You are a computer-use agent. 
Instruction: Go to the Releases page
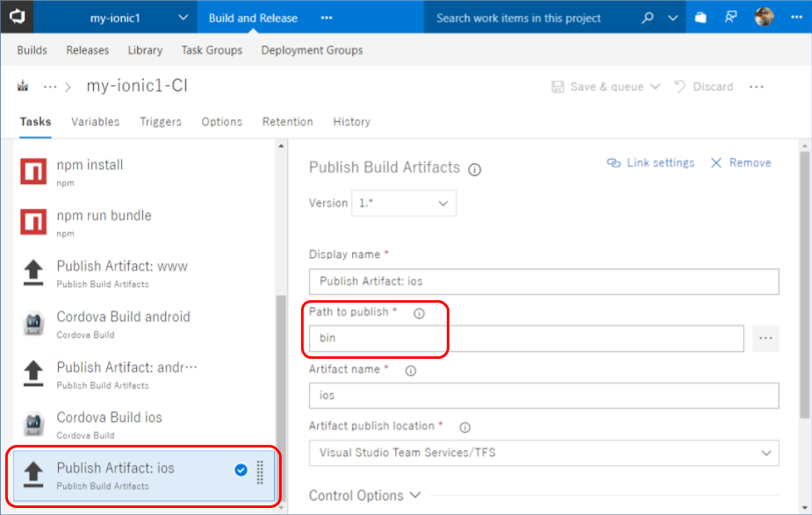[88, 50]
